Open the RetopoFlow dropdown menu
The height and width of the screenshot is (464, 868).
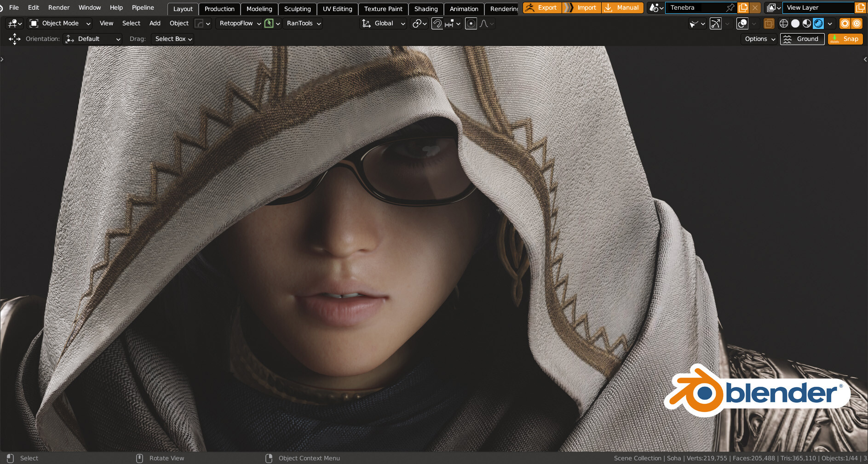(240, 23)
